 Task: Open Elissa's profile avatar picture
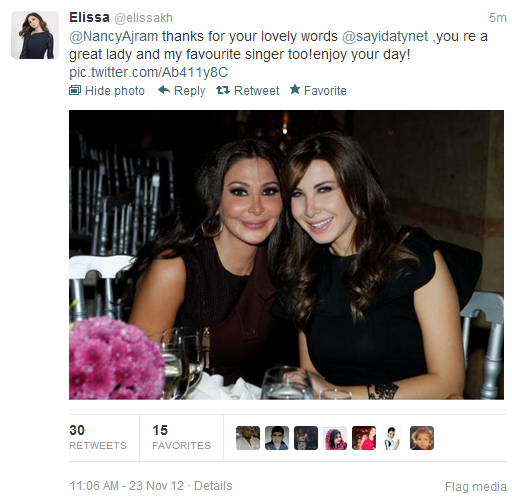35,35
